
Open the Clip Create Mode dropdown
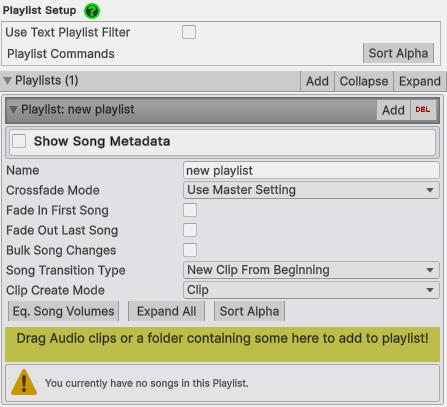point(311,290)
